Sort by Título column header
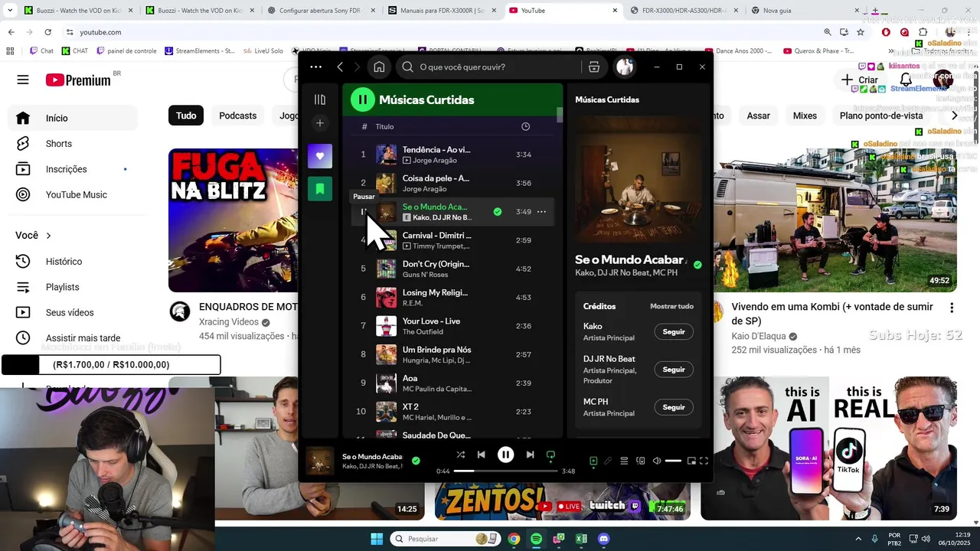The width and height of the screenshot is (980, 551). pos(384,127)
